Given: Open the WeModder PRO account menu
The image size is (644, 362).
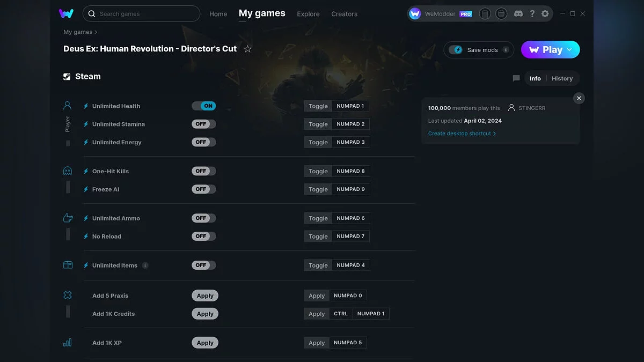Looking at the screenshot, I should pyautogui.click(x=440, y=14).
